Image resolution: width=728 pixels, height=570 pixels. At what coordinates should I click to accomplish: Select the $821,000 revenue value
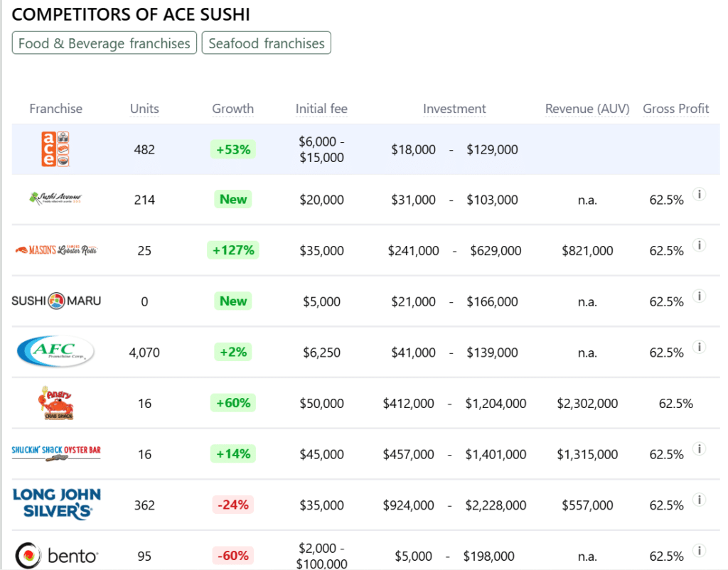tap(587, 251)
